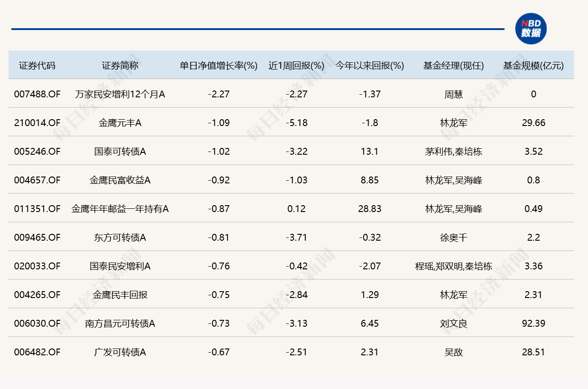The width and height of the screenshot is (588, 389).
Task: Click the 近1周回报(%) header
Action: [x=296, y=66]
